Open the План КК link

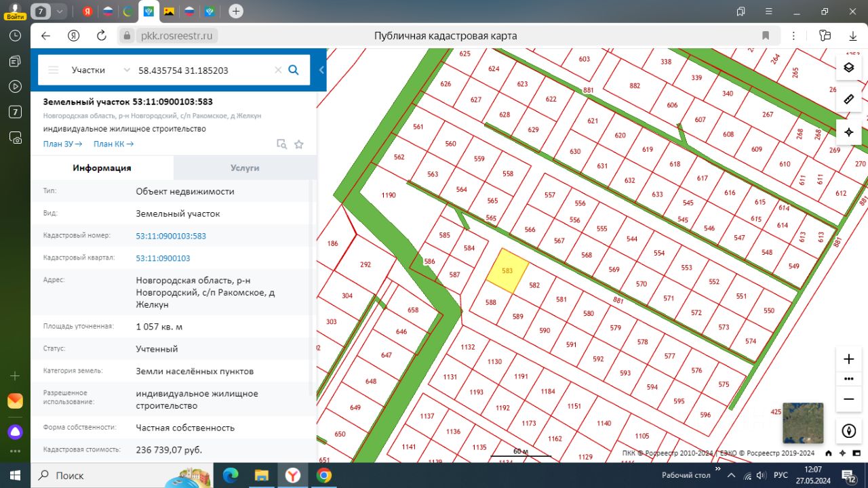click(x=113, y=144)
